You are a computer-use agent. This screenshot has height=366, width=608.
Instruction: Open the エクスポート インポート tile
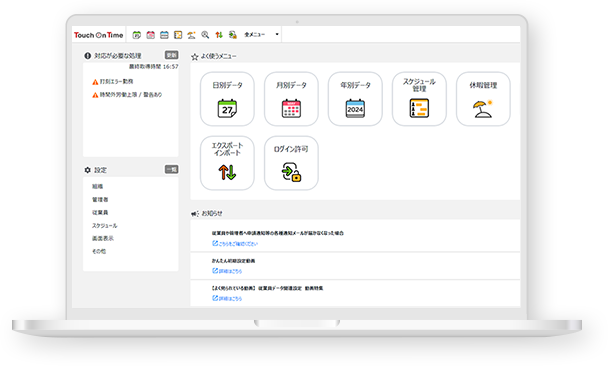coord(227,163)
